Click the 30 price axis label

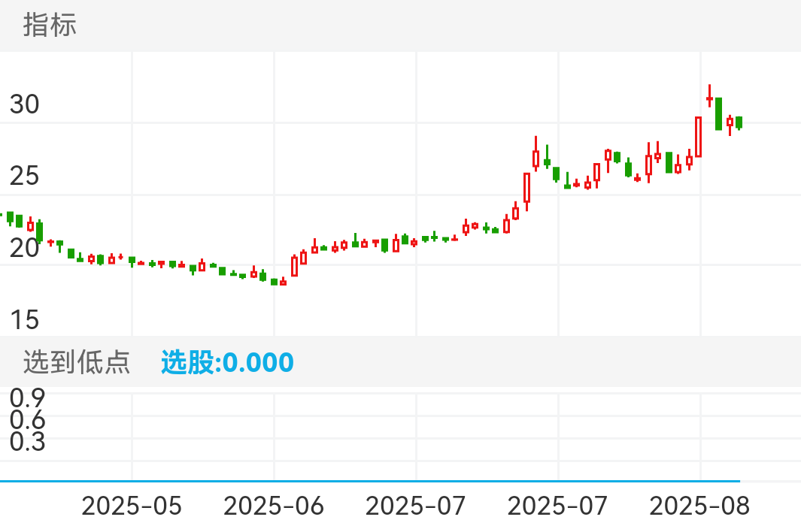[25, 104]
